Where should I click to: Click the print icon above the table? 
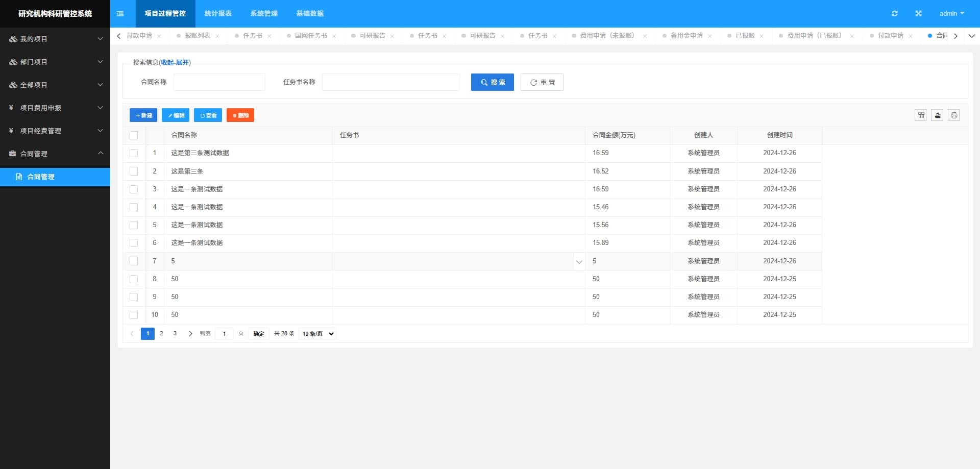pyautogui.click(x=953, y=115)
